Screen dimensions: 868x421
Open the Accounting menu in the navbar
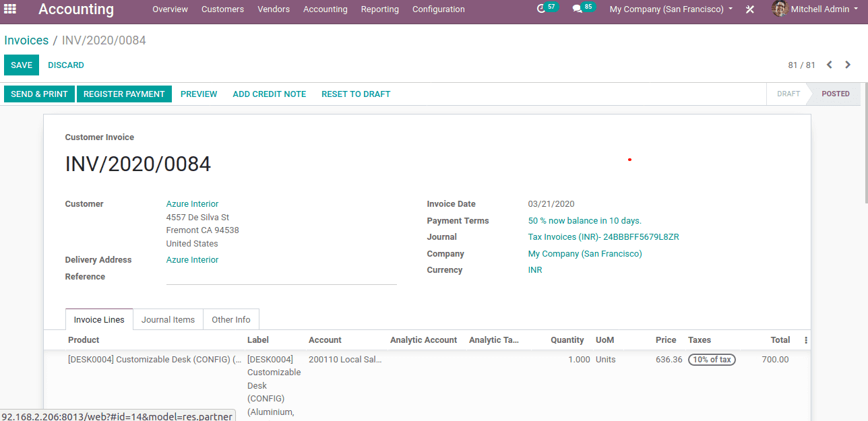pyautogui.click(x=325, y=9)
